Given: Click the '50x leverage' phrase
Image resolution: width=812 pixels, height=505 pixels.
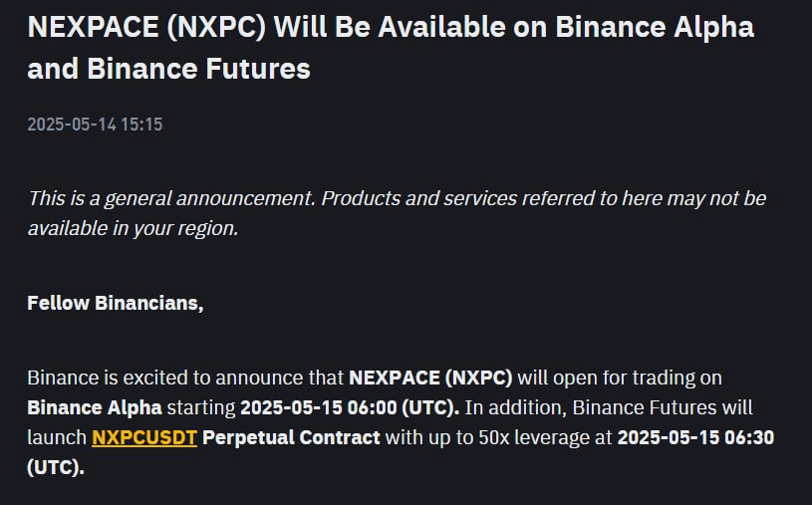Looking at the screenshot, I should (x=534, y=437).
